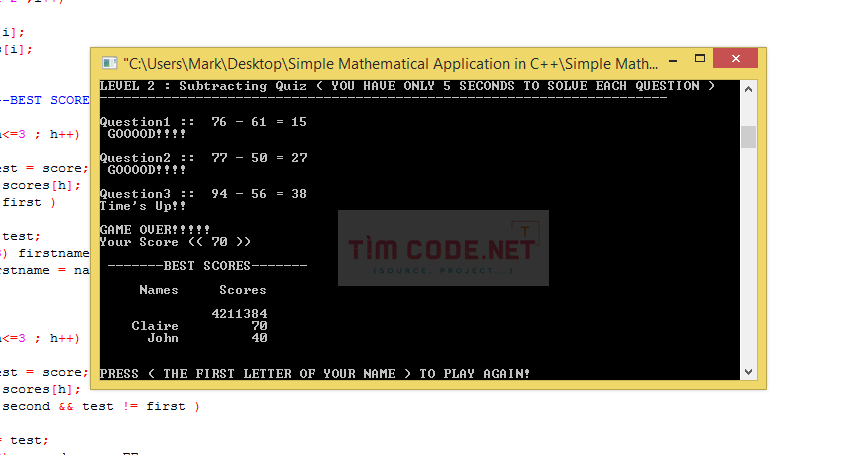
Task: Click the 'Time's Up!!' message
Action: [x=143, y=206]
